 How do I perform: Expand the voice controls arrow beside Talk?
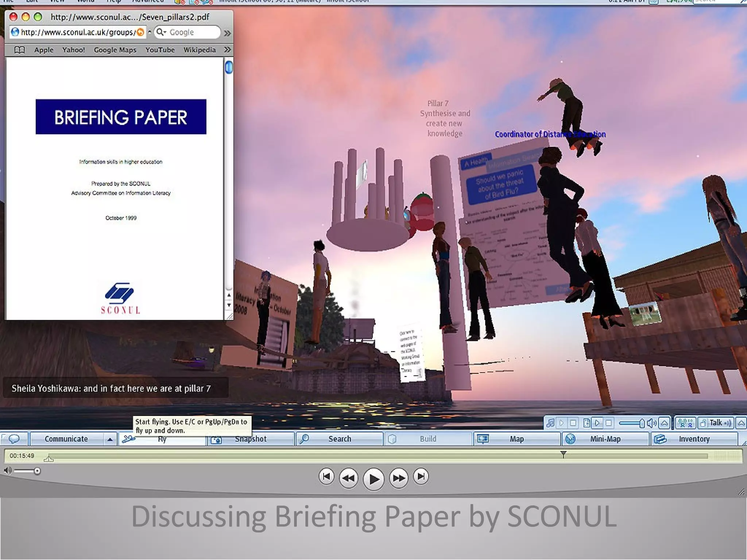(741, 423)
